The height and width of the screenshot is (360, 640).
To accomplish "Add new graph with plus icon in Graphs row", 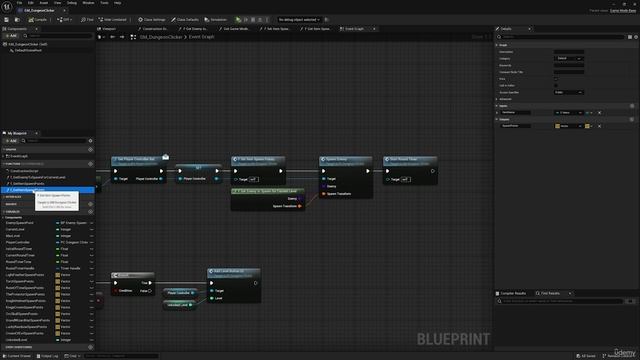I will pos(91,150).
